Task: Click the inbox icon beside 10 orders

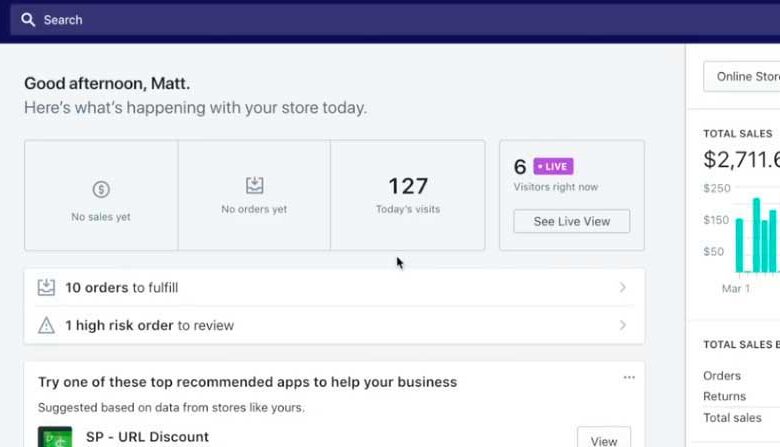Action: [x=46, y=288]
